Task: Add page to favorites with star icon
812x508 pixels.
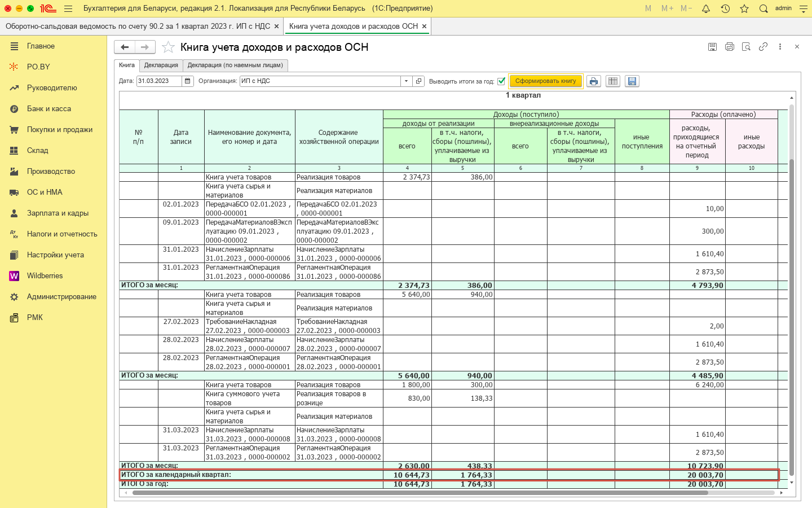Action: click(x=168, y=47)
